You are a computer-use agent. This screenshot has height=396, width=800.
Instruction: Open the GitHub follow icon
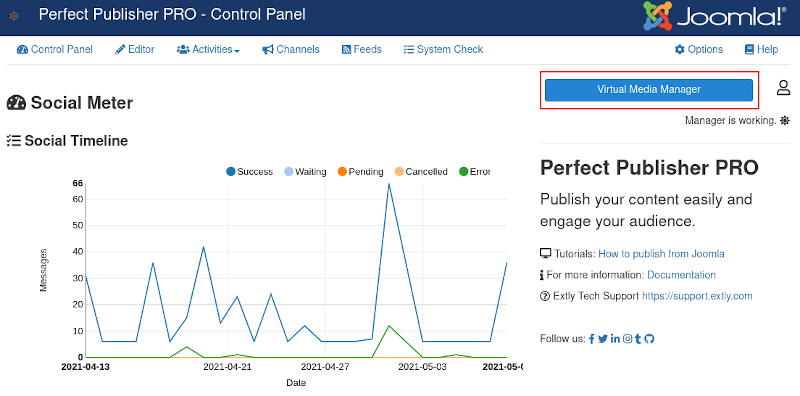649,339
